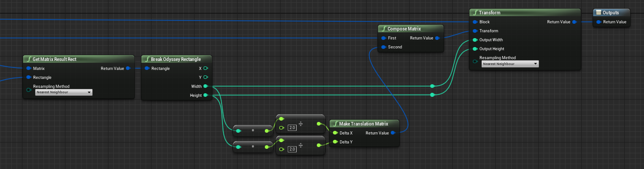Viewport: 644px width, 169px height.
Task: Select the Outputs node title
Action: point(611,13)
